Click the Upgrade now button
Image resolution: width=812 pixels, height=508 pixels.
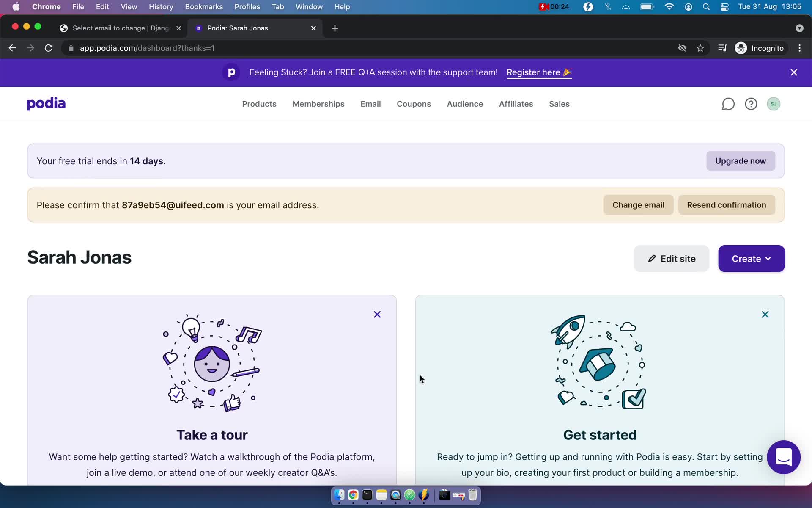tap(741, 161)
